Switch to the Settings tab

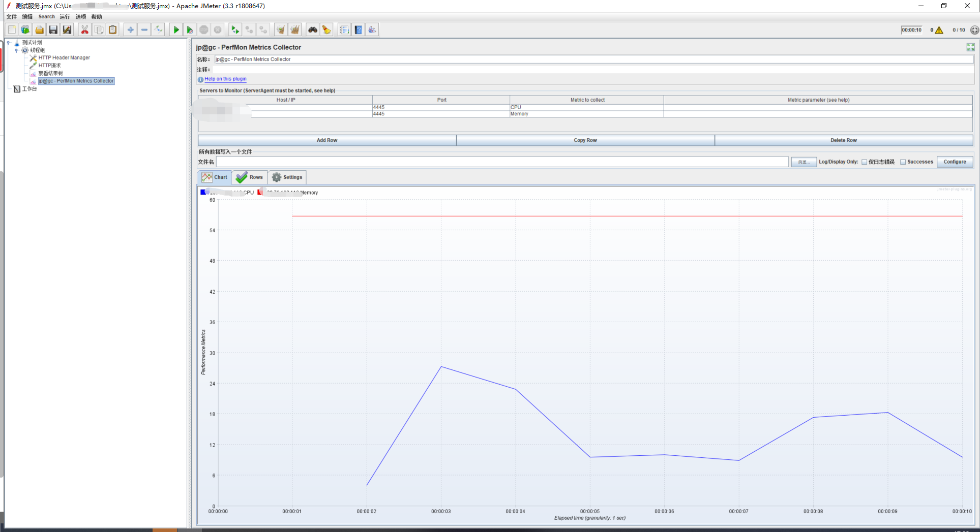(287, 177)
